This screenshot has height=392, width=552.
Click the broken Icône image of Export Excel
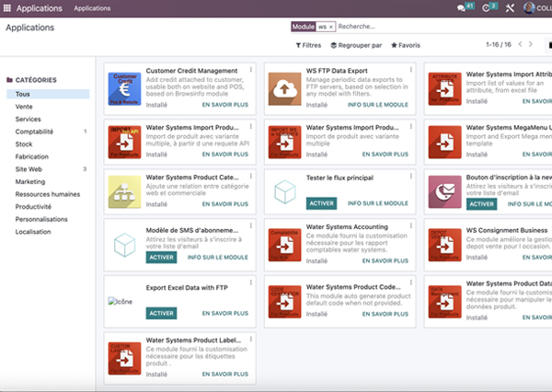point(121,302)
